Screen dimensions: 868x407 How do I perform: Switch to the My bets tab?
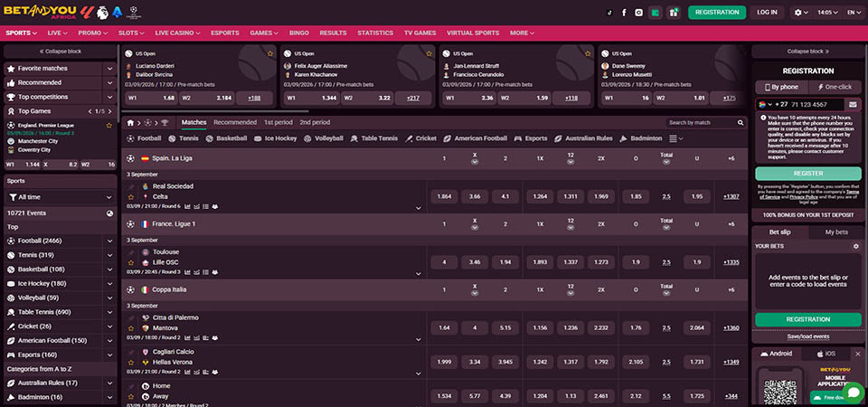tap(835, 232)
